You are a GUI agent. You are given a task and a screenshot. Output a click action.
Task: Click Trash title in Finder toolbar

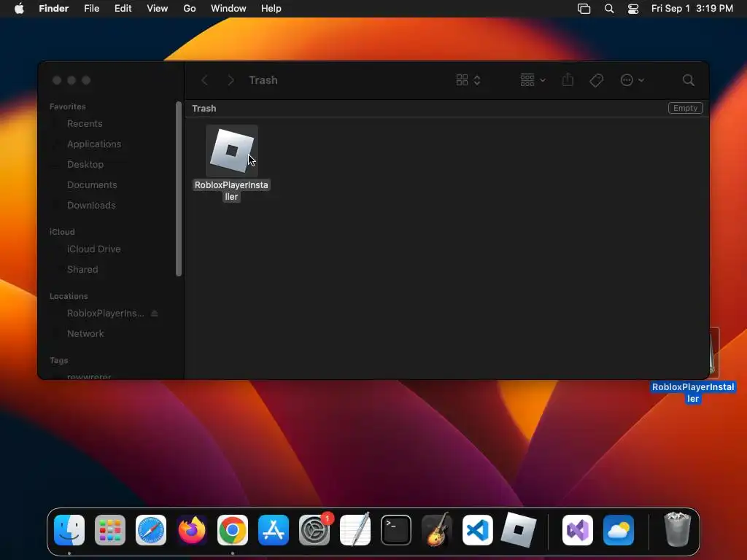263,80
